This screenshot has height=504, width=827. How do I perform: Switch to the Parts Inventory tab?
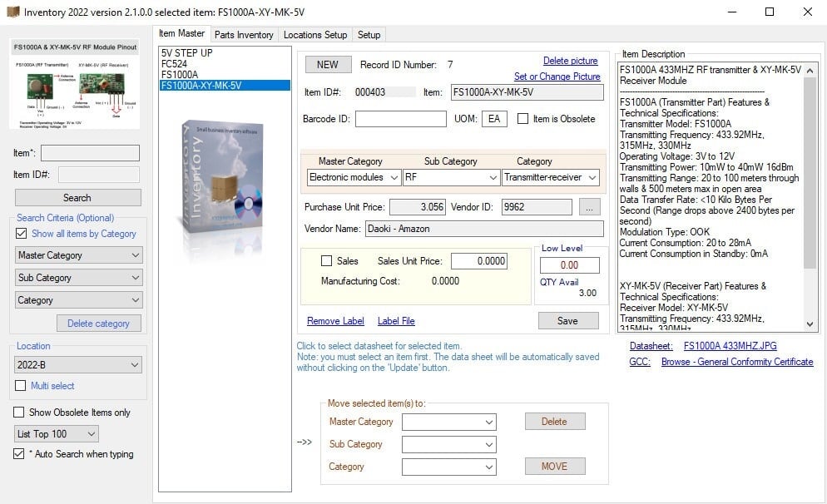244,35
